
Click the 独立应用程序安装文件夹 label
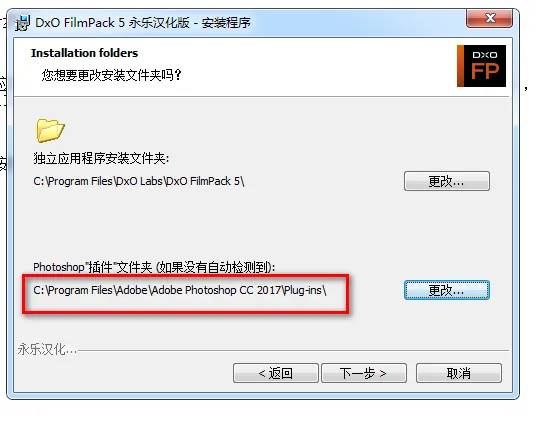(101, 158)
